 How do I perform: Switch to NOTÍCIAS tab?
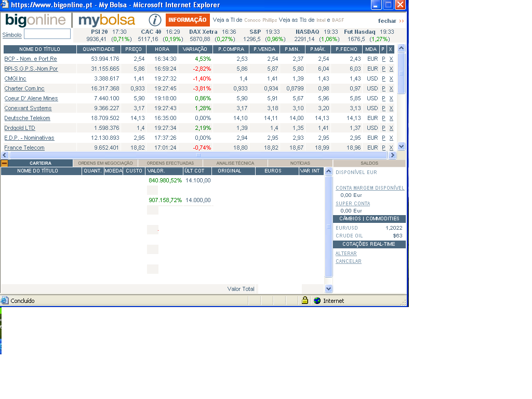click(x=300, y=163)
